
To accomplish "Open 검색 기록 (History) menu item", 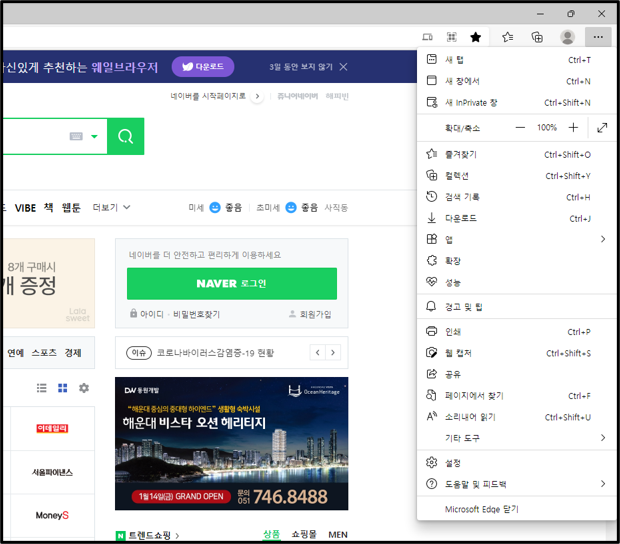I will tap(516, 197).
